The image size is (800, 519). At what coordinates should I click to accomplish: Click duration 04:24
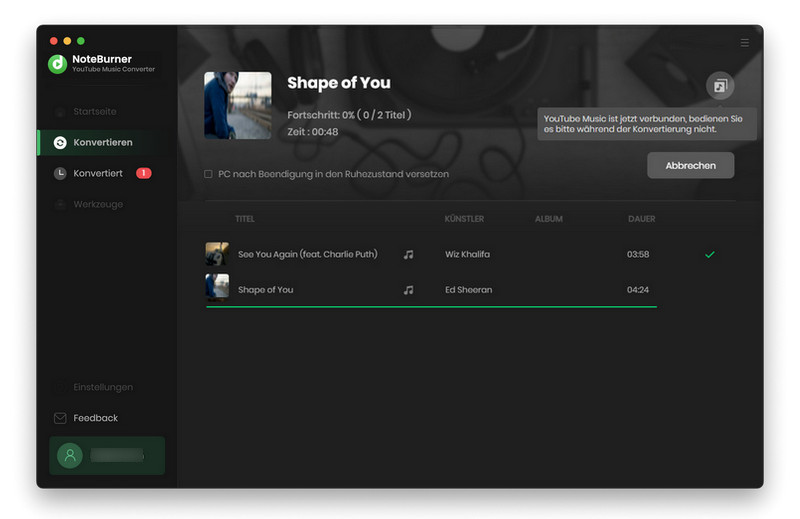click(x=638, y=290)
